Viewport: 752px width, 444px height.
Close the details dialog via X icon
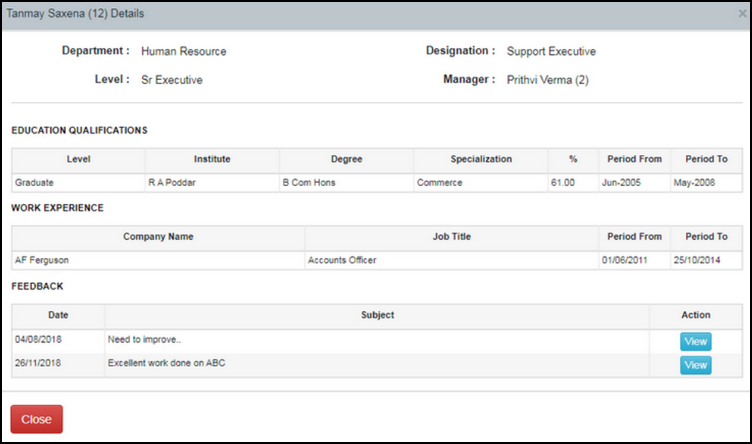point(742,14)
